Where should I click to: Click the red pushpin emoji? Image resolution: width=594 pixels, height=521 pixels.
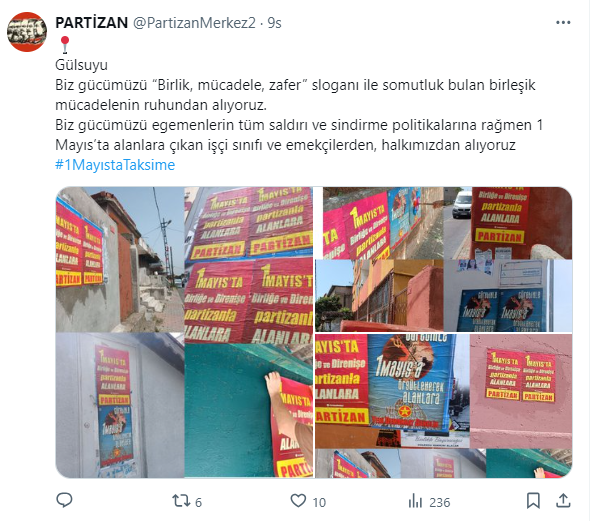point(65,44)
